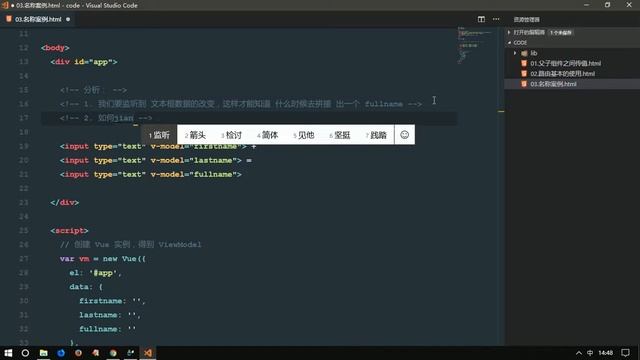The height and width of the screenshot is (360, 640).
Task: Click the Visual Studio Code taskbar icon
Action: click(148, 353)
